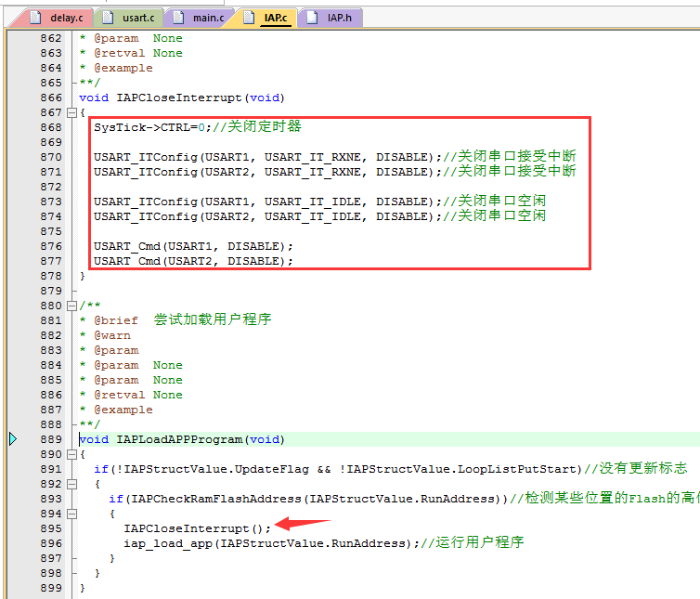Viewport: 700px width, 599px height.
Task: Click the current line arrow at line 889
Action: (x=13, y=439)
